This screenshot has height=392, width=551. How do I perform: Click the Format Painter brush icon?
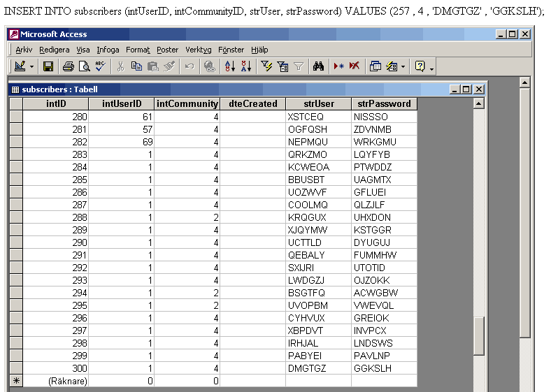point(169,66)
